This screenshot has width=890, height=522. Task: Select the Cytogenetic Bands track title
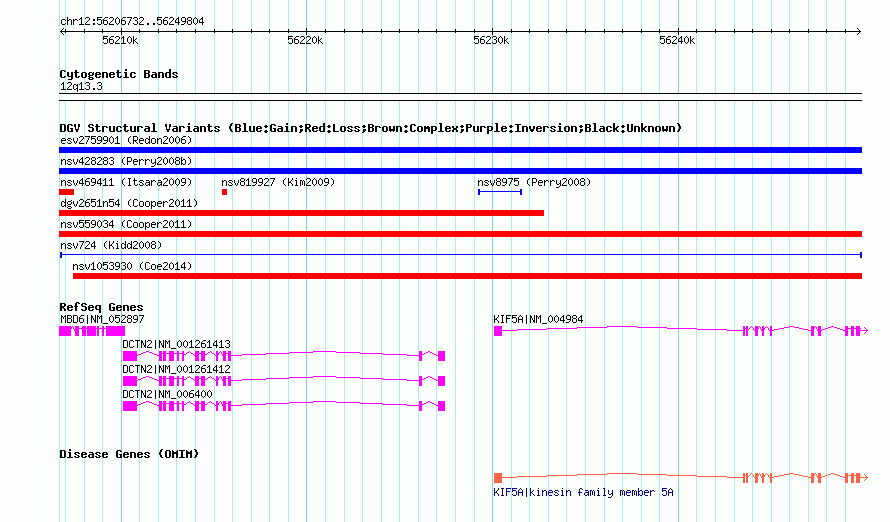click(119, 74)
